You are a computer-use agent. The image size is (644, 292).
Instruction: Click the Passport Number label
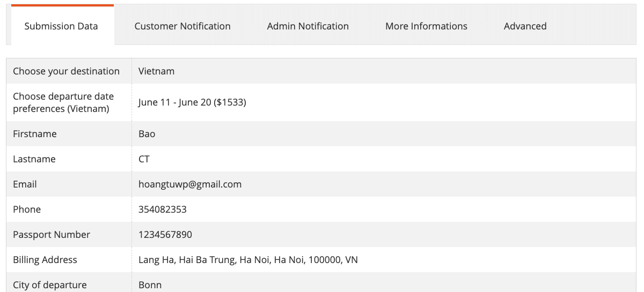pyautogui.click(x=52, y=235)
